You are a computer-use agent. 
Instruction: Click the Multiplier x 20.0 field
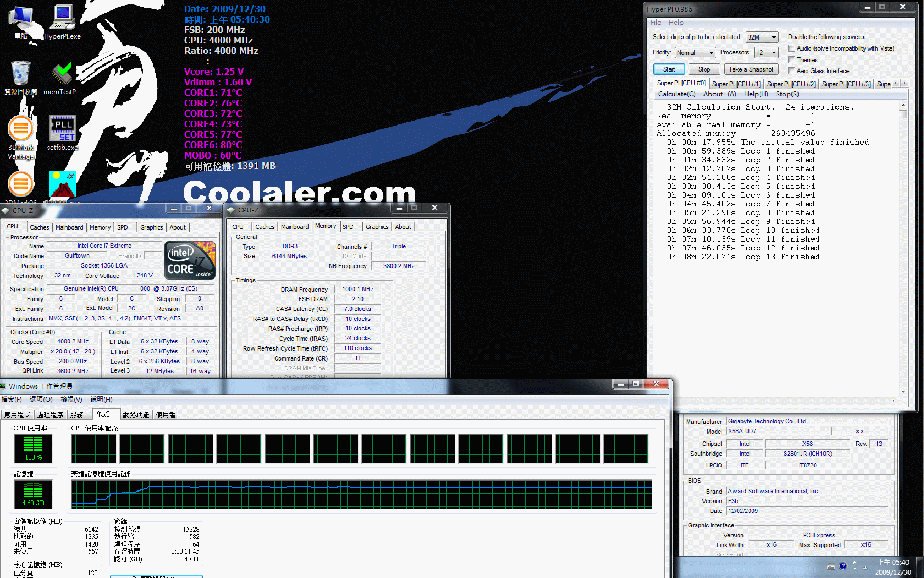point(73,351)
